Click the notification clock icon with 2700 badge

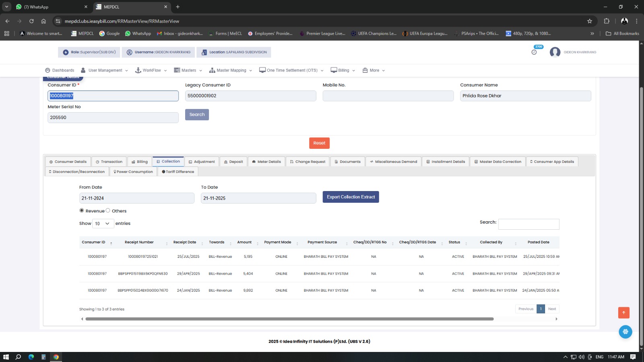(534, 52)
